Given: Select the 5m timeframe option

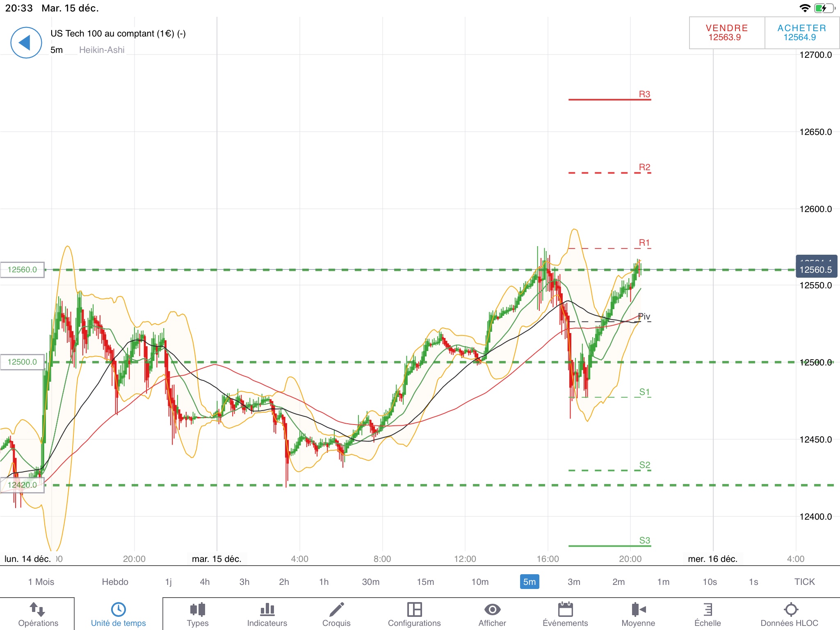Looking at the screenshot, I should click(x=529, y=582).
